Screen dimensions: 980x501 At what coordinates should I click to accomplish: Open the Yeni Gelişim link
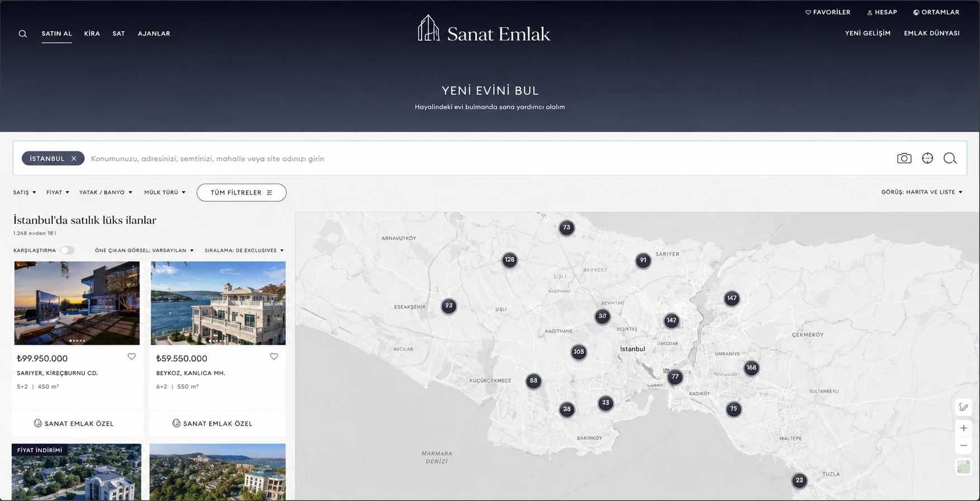point(868,33)
